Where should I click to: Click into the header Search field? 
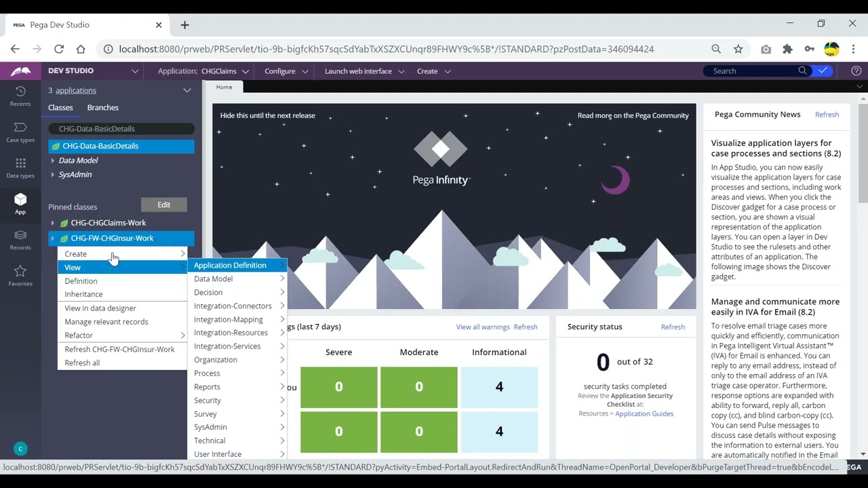(753, 70)
